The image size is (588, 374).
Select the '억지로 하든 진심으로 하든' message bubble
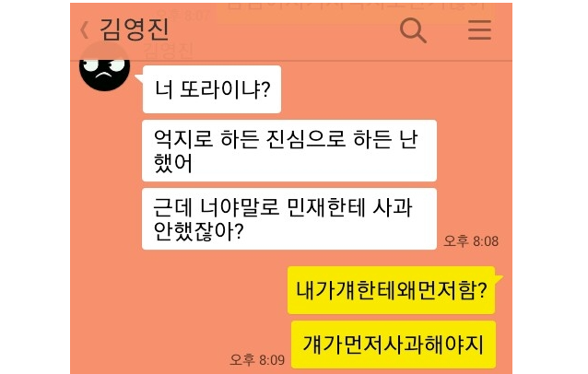(x=289, y=151)
